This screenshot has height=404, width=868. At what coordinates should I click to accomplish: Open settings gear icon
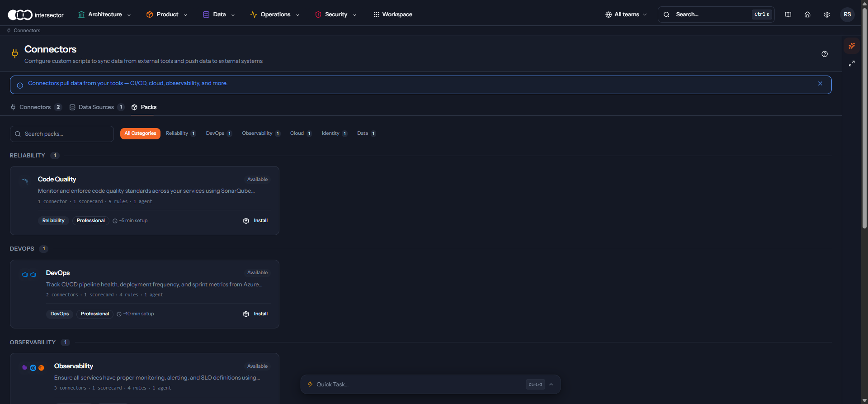(x=827, y=14)
